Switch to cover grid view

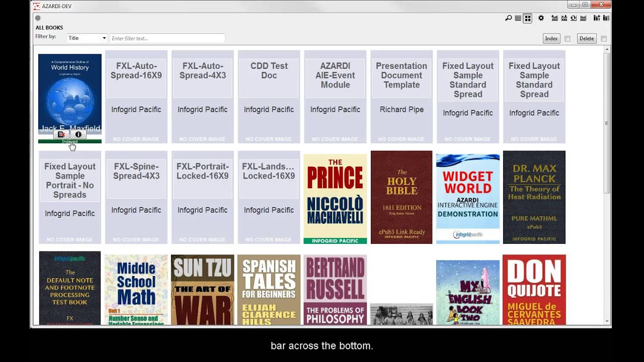click(x=527, y=18)
